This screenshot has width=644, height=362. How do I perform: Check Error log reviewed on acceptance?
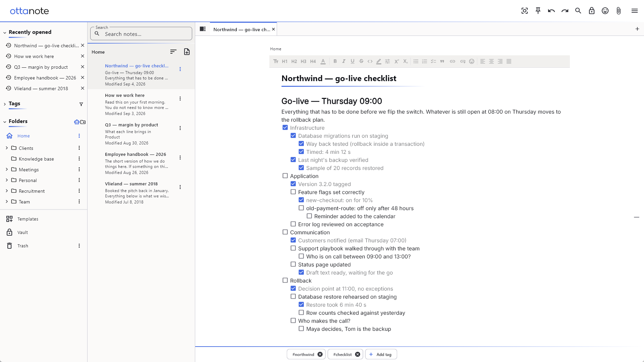point(293,224)
